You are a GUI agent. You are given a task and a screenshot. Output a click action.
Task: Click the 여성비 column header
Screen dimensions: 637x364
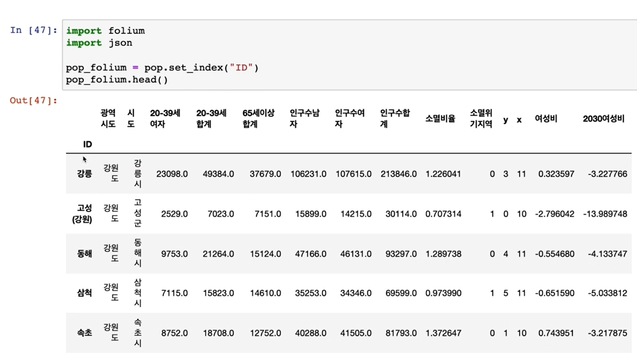pos(546,119)
